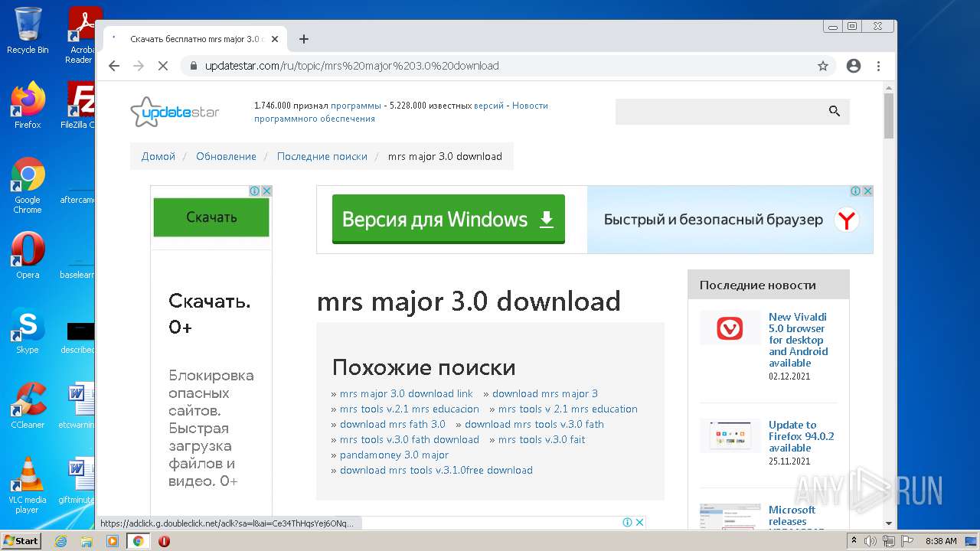Click the Vivaldi news thumbnail

(730, 328)
